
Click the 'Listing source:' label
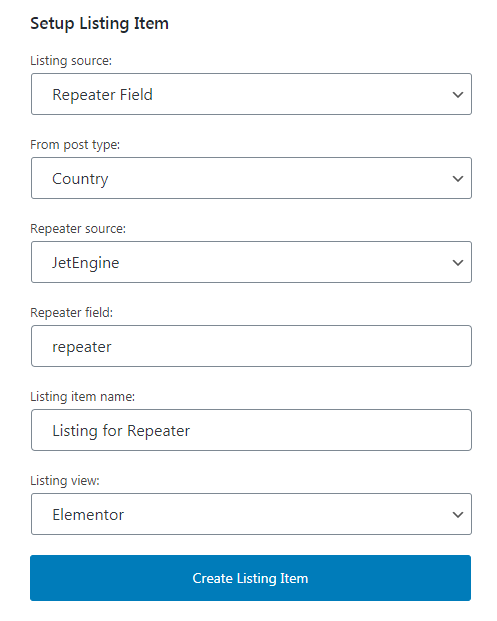click(71, 61)
